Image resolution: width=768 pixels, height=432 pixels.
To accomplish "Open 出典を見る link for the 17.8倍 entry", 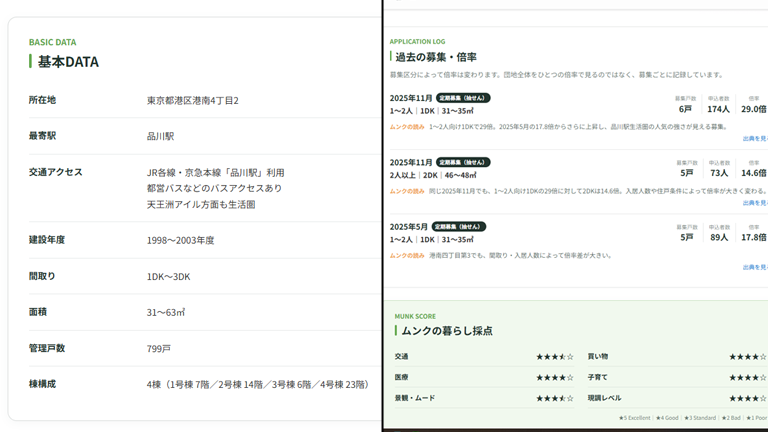I will coord(755,267).
